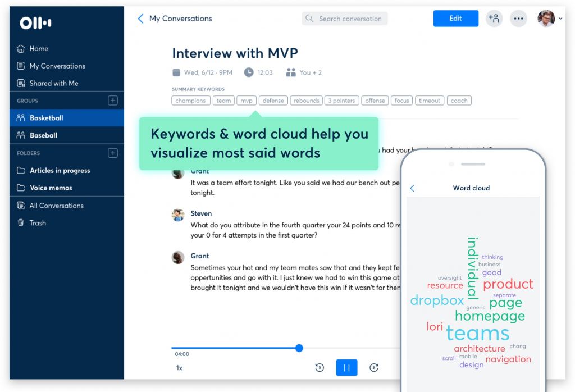Open the profile avatar dropdown
Viewport: 575px width, 392px height.
pos(549,19)
